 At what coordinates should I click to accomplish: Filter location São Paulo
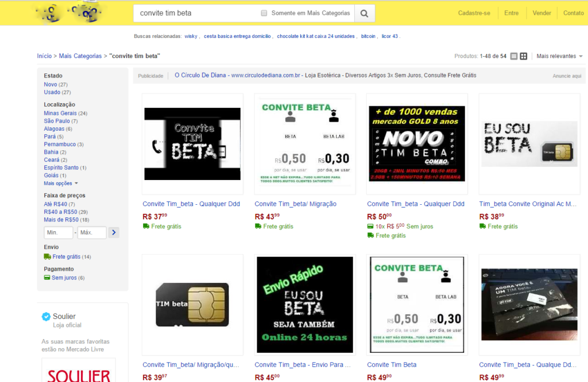(57, 121)
